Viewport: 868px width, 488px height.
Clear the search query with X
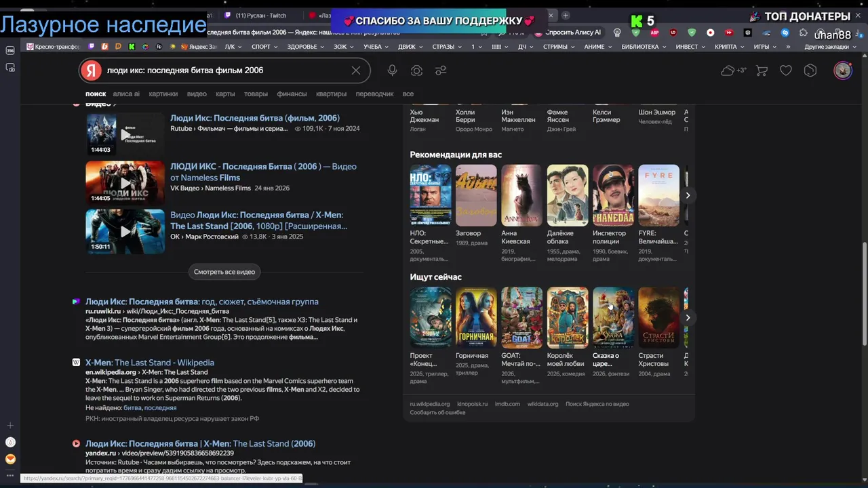(x=356, y=70)
